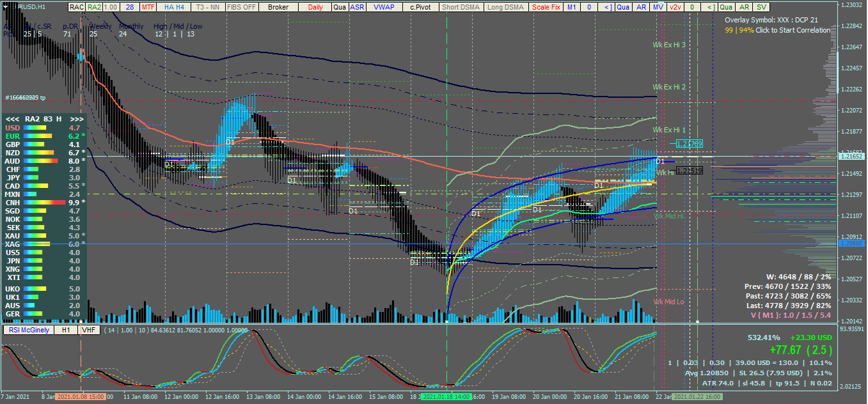The image size is (868, 404).
Task: Click the Overlay Symbol: XXX : DCP 21 label
Action: pos(771,20)
